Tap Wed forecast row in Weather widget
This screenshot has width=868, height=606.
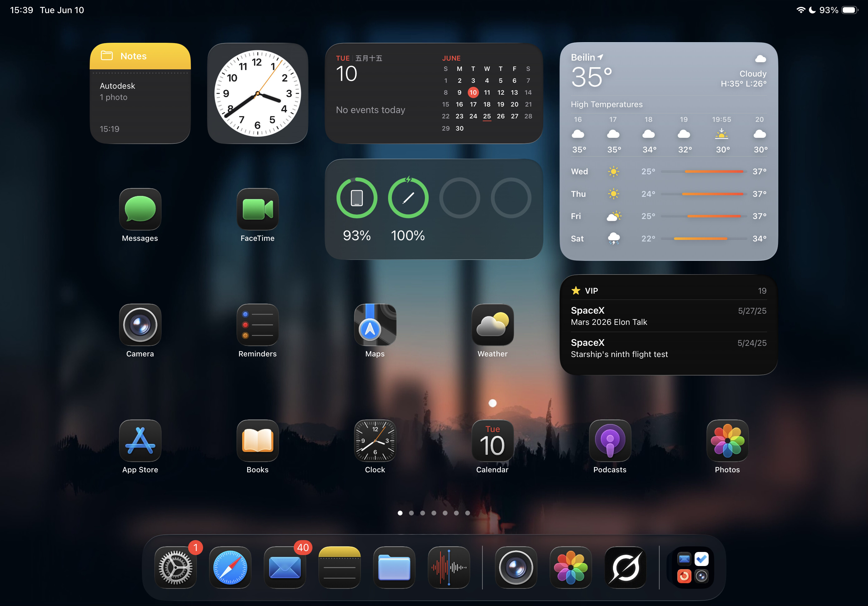pos(668,171)
